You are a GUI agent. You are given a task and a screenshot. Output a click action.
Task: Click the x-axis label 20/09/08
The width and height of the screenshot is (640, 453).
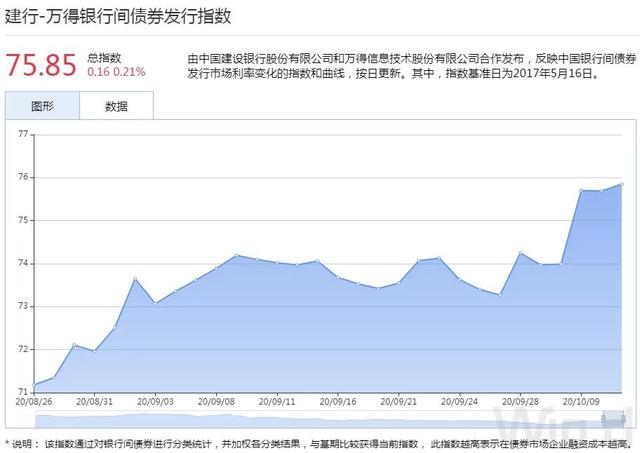(216, 402)
